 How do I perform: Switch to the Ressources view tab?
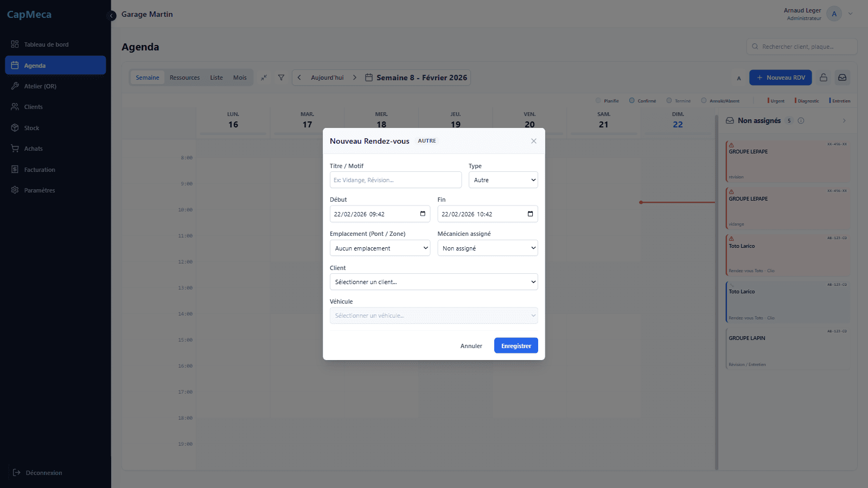click(x=184, y=78)
